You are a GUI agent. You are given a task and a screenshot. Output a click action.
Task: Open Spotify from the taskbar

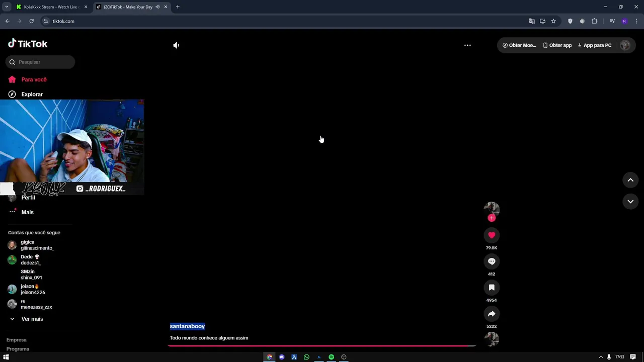(331, 357)
